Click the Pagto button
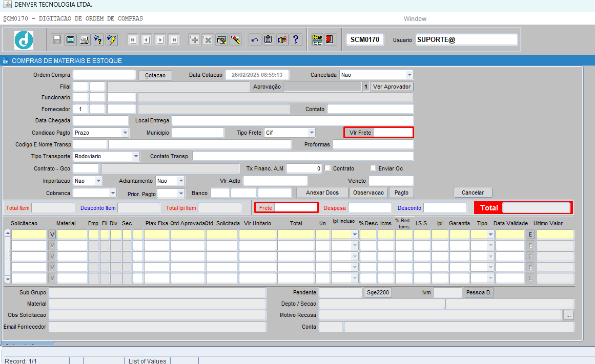The image size is (595, 364). [401, 192]
